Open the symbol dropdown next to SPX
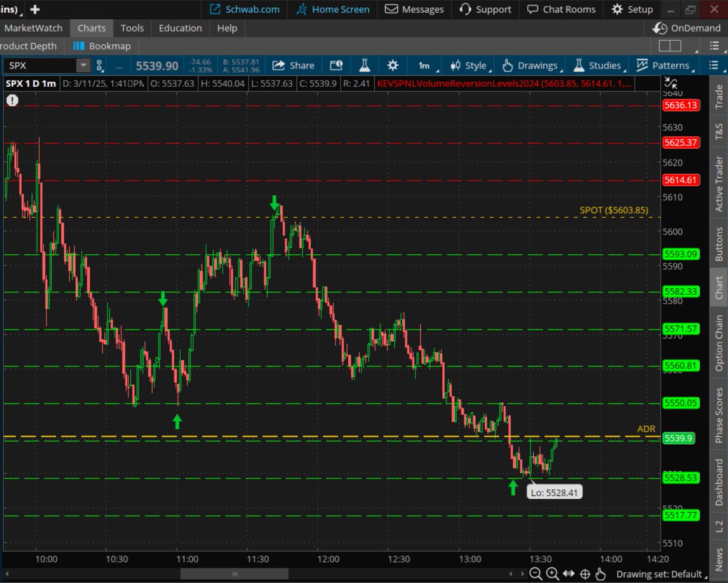The height and width of the screenshot is (583, 728). [x=83, y=65]
